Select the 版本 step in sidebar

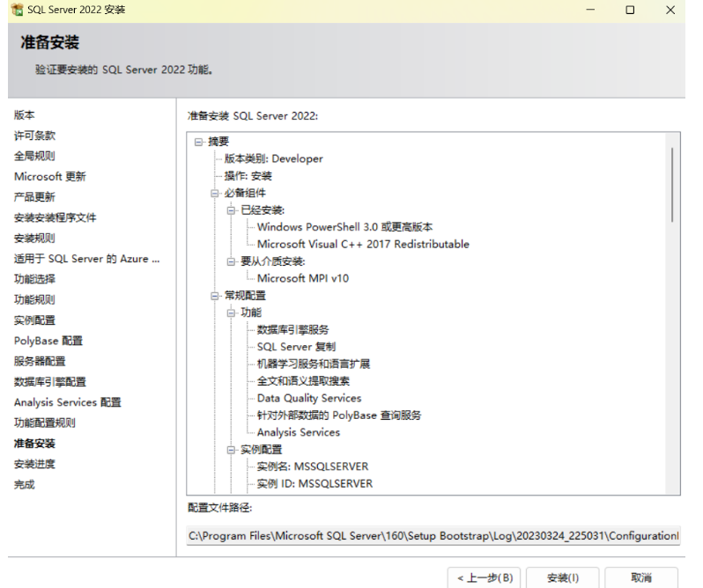24,115
